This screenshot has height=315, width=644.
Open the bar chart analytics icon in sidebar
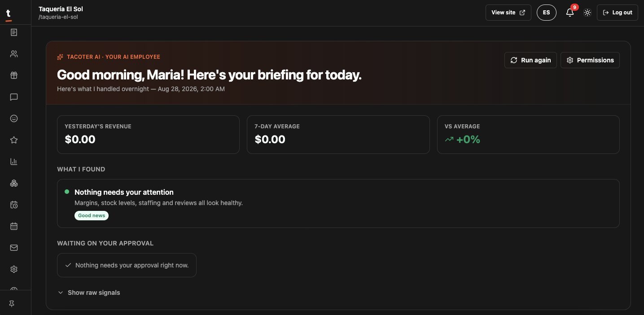[14, 162]
